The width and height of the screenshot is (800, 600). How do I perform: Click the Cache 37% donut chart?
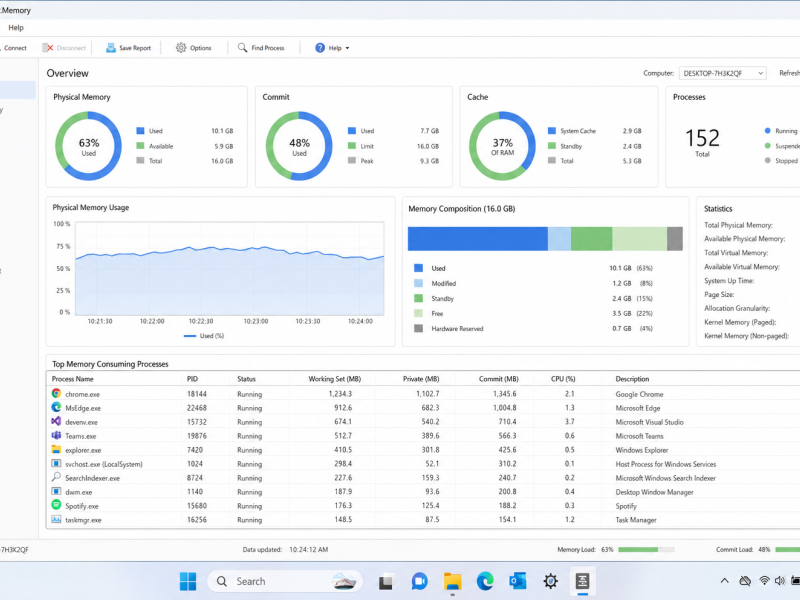click(x=502, y=146)
